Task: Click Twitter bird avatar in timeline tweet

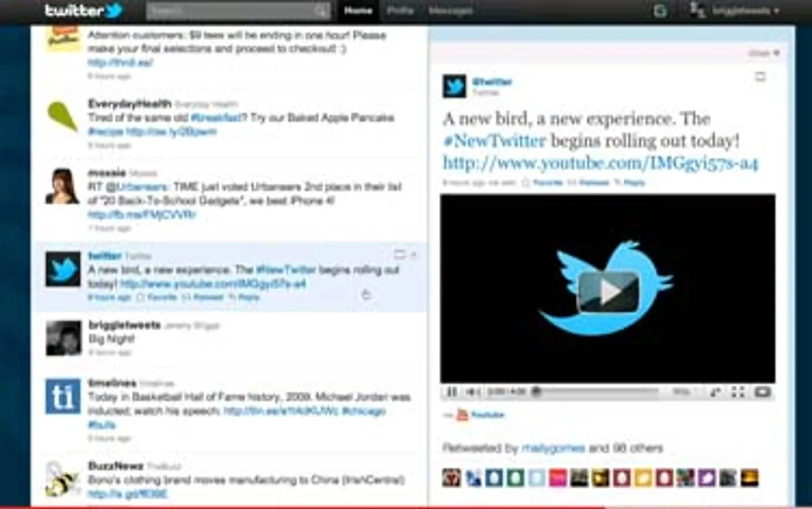Action: pos(63,269)
